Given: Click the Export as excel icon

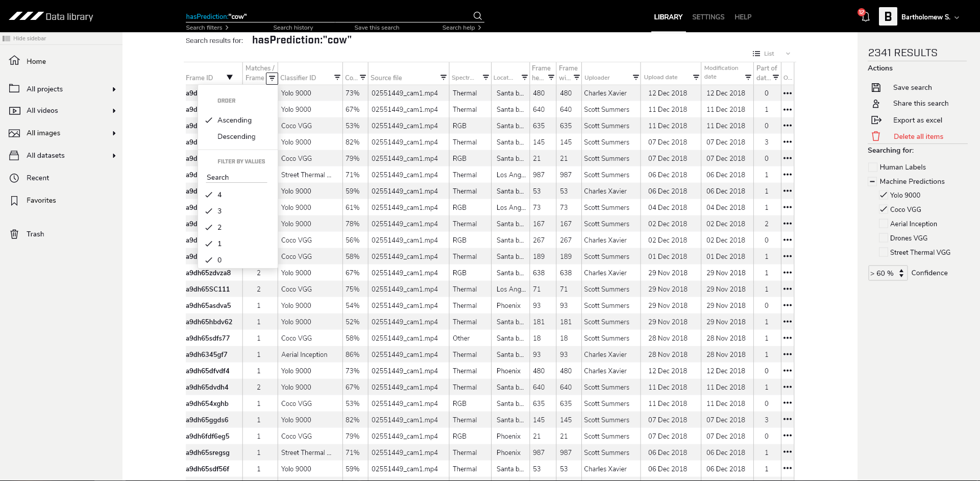Looking at the screenshot, I should pyautogui.click(x=876, y=120).
